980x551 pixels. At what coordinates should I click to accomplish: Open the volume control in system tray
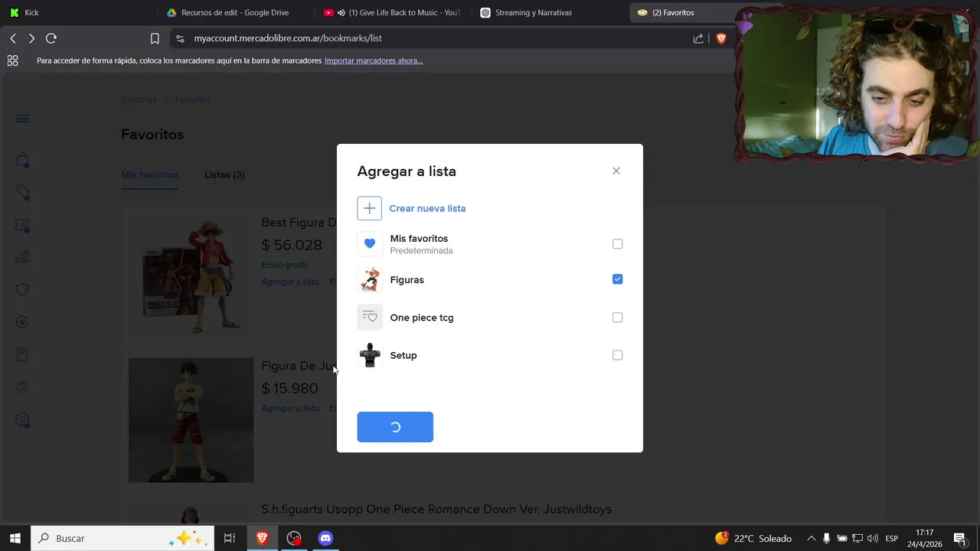pyautogui.click(x=873, y=538)
